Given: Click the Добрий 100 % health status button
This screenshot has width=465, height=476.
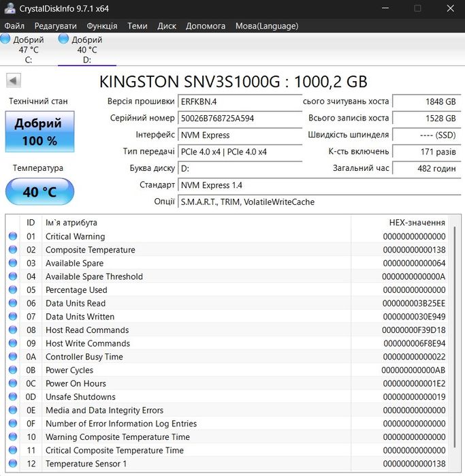Looking at the screenshot, I should pyautogui.click(x=39, y=131).
